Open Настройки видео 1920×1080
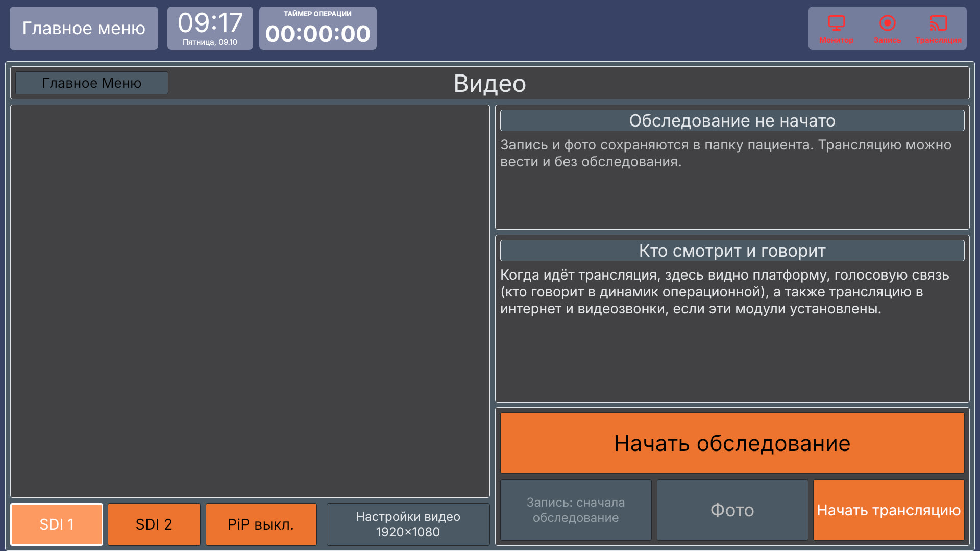 coord(408,524)
